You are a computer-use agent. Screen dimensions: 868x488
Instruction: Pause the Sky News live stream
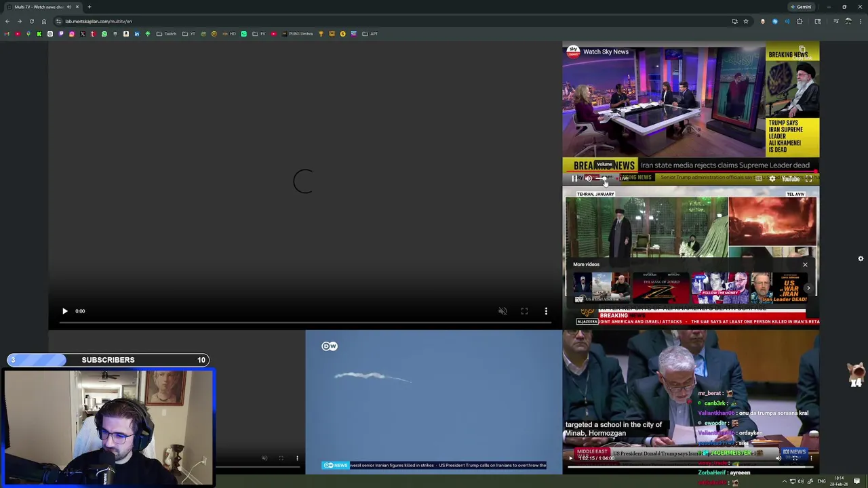pyautogui.click(x=574, y=179)
